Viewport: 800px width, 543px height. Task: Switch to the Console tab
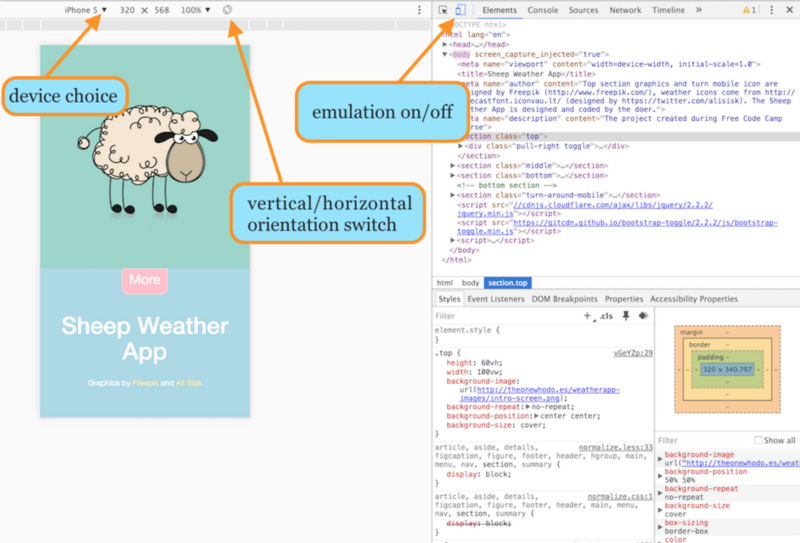(543, 10)
